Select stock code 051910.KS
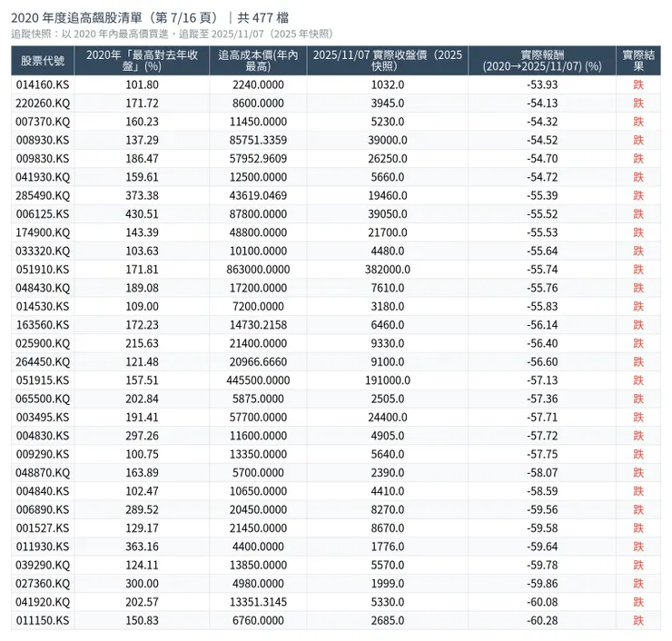Screen dimensions: 672x641 pos(43,269)
